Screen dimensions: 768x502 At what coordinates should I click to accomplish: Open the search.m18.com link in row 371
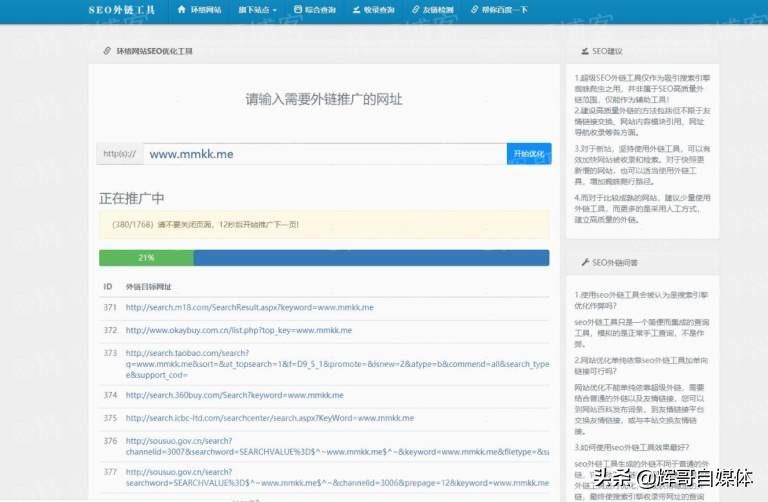click(x=249, y=308)
